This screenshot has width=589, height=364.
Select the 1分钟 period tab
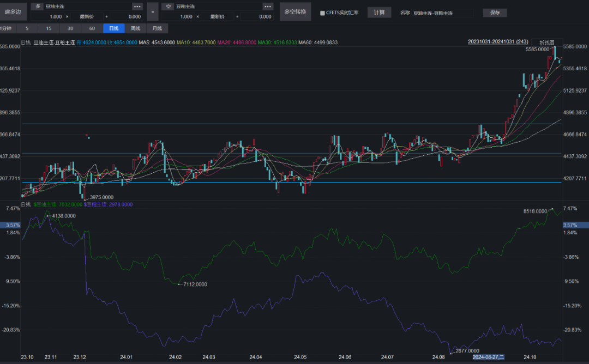pos(7,28)
